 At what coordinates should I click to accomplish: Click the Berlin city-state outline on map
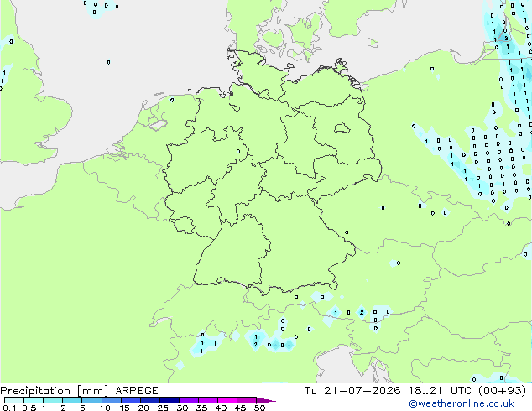tap(342, 128)
